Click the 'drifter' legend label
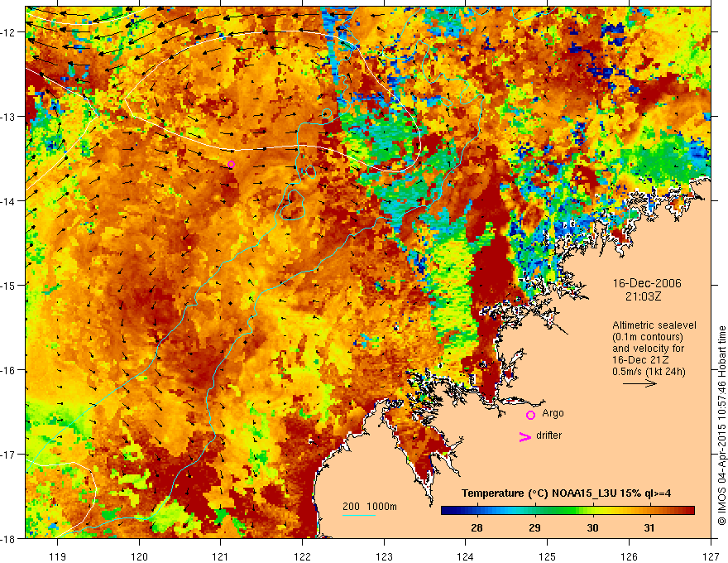 click(548, 435)
